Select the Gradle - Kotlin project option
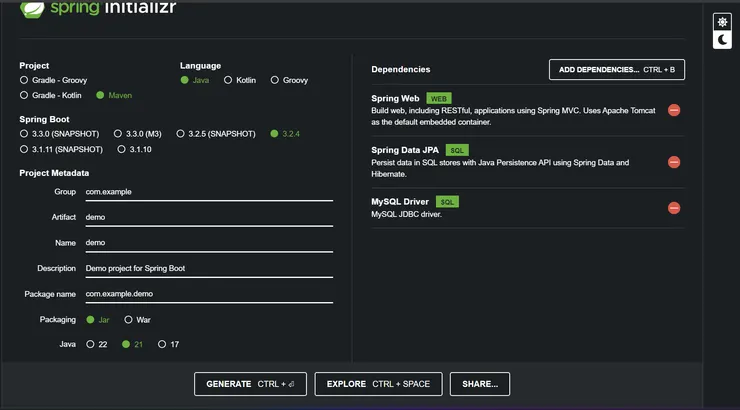The width and height of the screenshot is (740, 410). click(x=24, y=96)
